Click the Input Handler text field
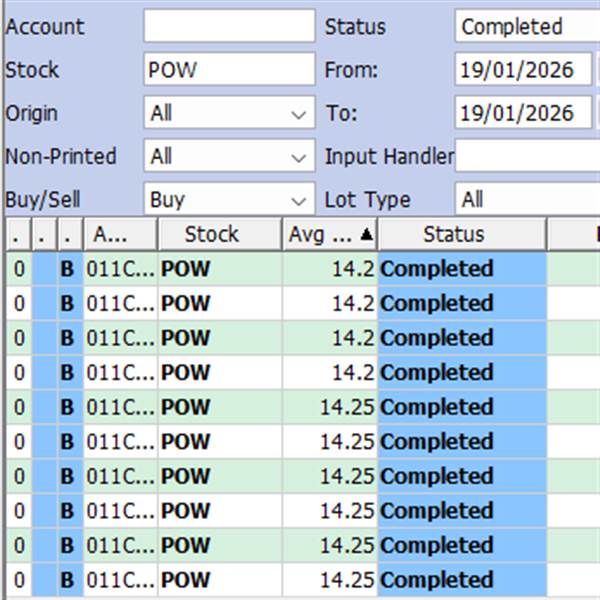Image resolution: width=600 pixels, height=600 pixels. (527, 157)
